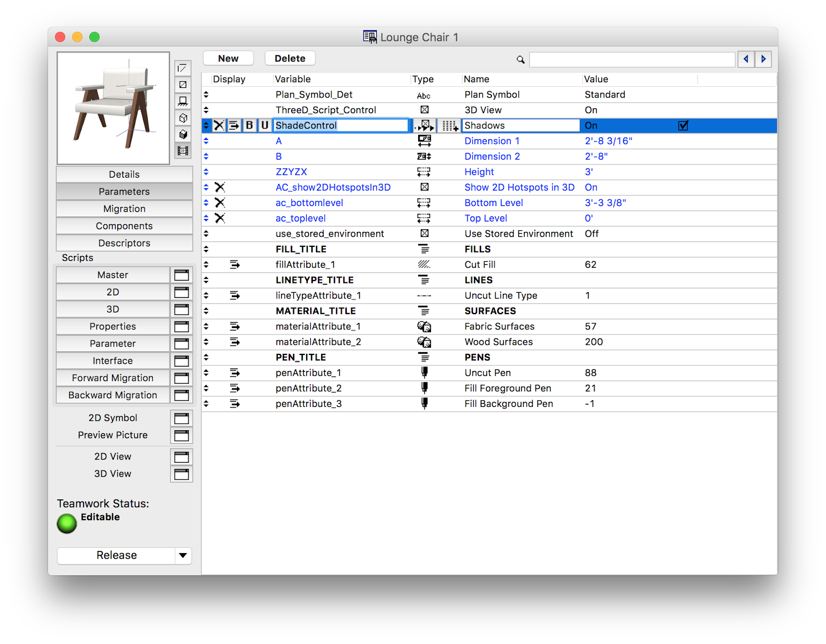
Task: Click the reorder arrows for MATERIAL_TITLE row
Action: tap(206, 311)
